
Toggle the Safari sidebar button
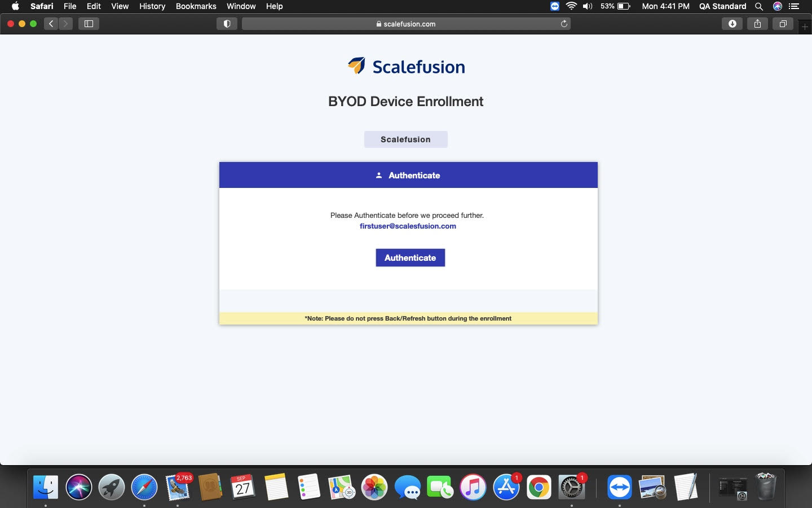89,24
